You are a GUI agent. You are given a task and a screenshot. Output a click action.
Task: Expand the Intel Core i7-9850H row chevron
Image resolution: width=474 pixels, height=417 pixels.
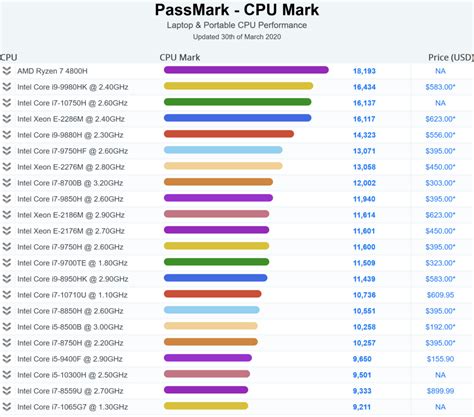(x=7, y=199)
